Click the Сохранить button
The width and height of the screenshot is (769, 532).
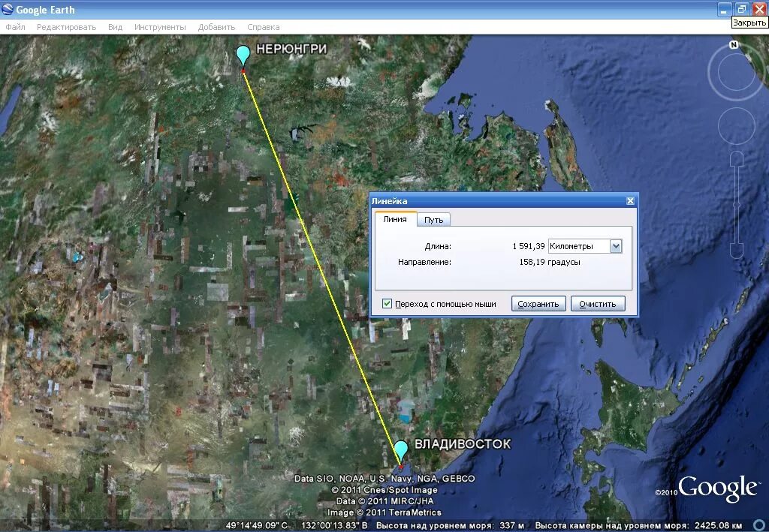pos(538,304)
